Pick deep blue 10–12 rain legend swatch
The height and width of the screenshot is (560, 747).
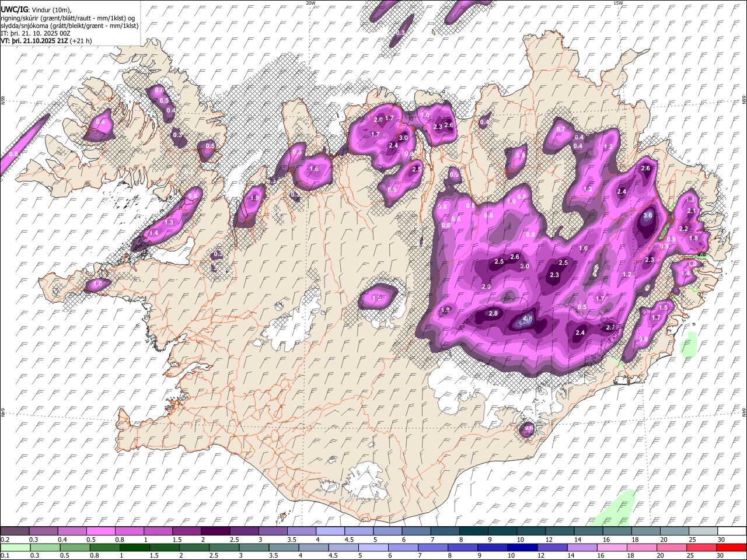522,547
